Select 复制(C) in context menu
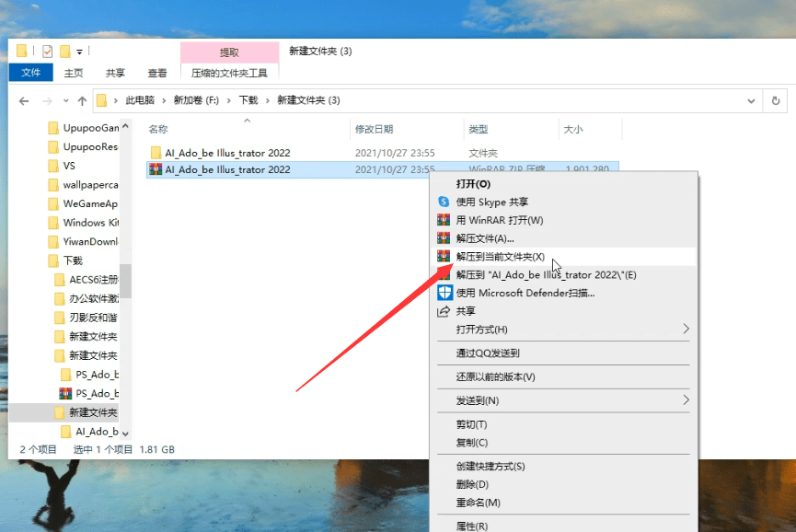The image size is (796, 532). pos(563,442)
